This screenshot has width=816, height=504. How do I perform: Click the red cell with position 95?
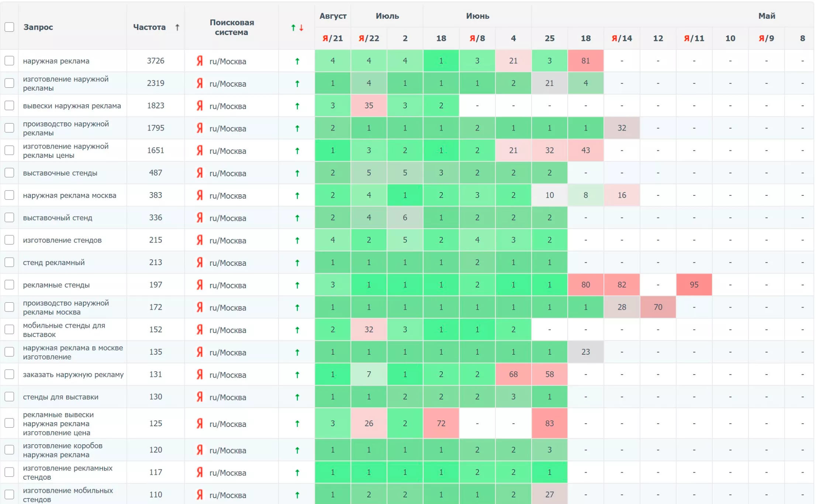pyautogui.click(x=694, y=285)
